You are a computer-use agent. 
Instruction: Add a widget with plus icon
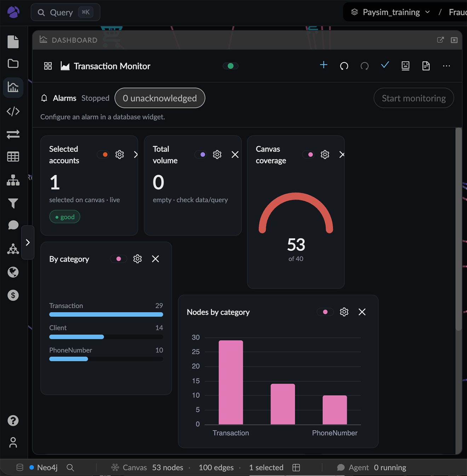tap(323, 65)
